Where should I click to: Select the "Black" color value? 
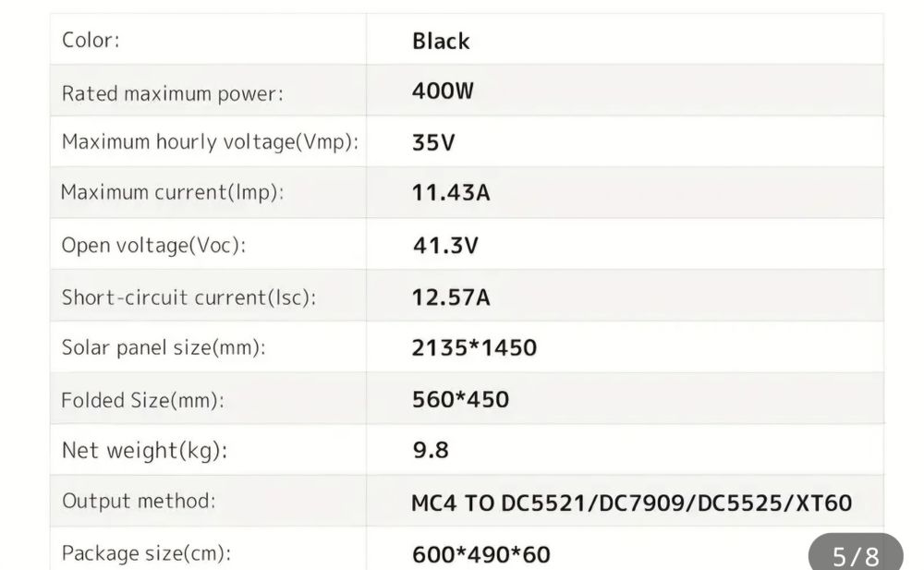(x=441, y=41)
